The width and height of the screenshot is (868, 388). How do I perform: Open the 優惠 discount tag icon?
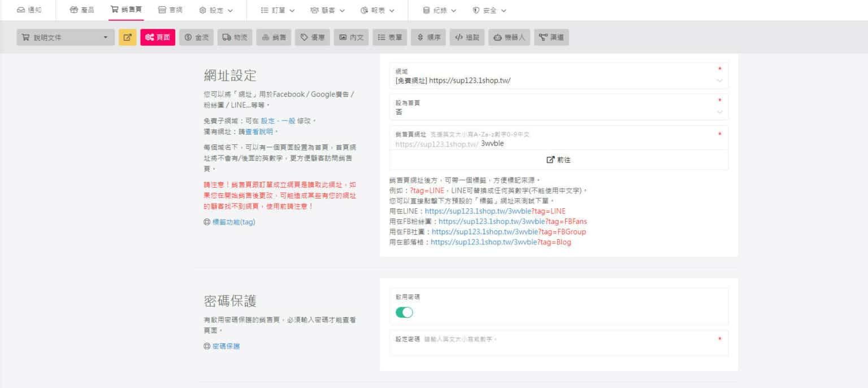[312, 37]
